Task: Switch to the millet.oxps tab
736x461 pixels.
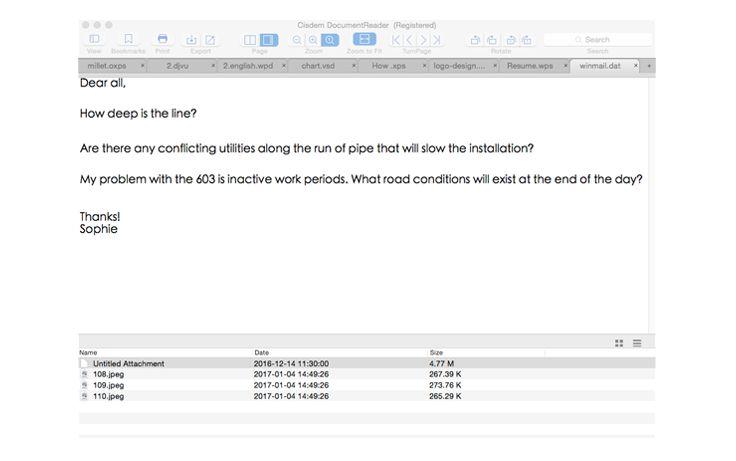Action: [107, 65]
